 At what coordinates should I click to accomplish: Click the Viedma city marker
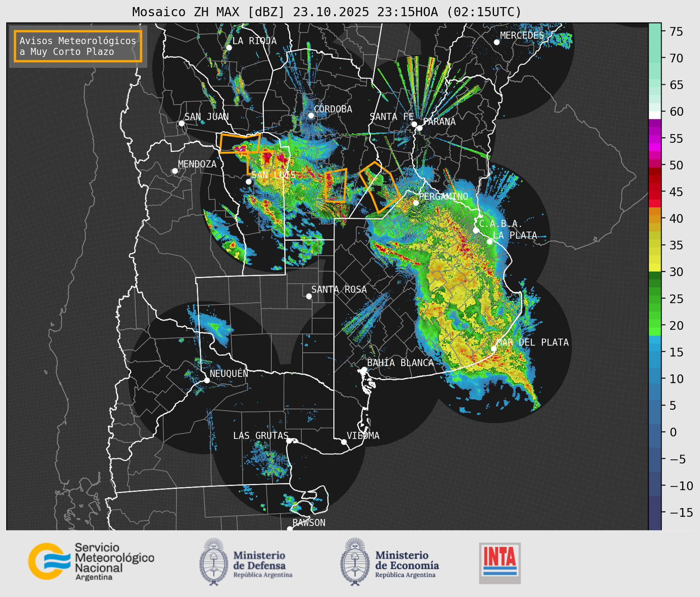(x=344, y=442)
